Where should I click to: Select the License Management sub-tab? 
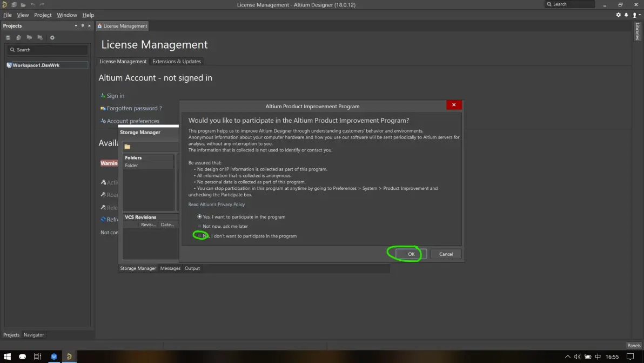123,61
